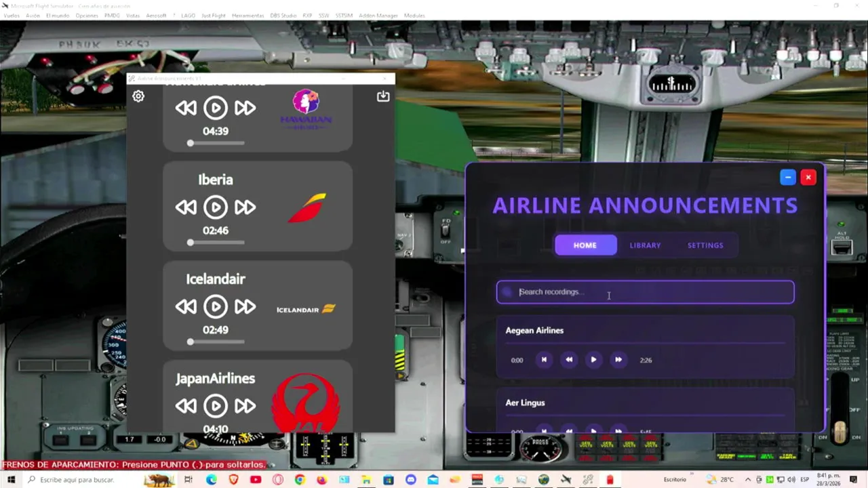Play the JapanAirlines announcement
This screenshot has height=488, width=868.
pos(216,405)
